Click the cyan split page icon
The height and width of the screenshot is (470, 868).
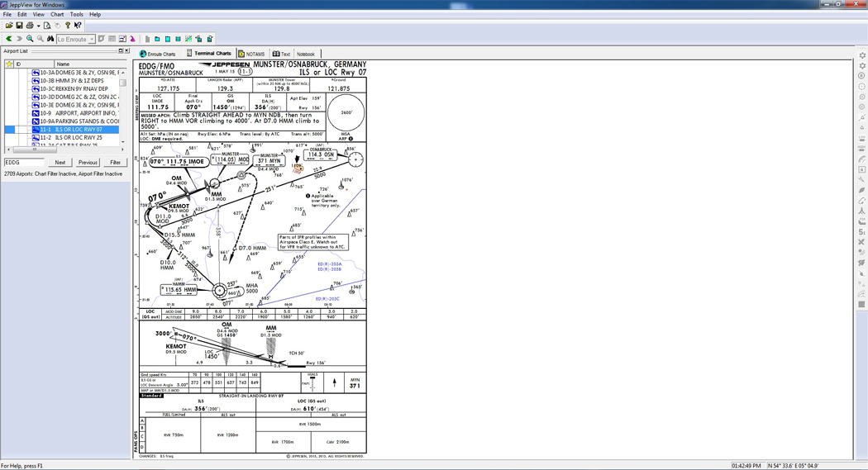click(179, 40)
